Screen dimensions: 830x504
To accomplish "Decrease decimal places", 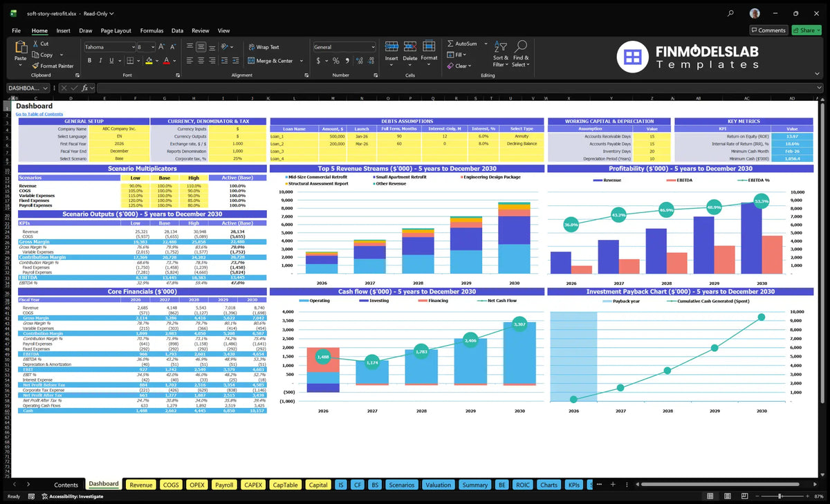I will click(x=370, y=61).
